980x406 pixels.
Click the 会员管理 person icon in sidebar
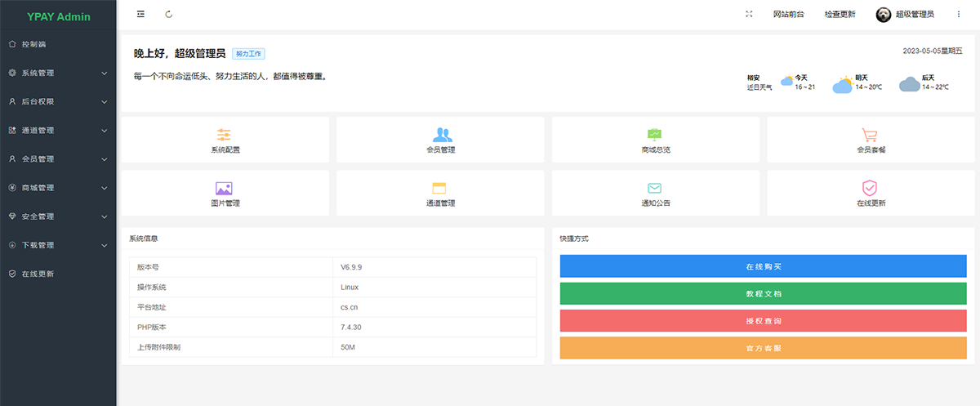point(12,158)
